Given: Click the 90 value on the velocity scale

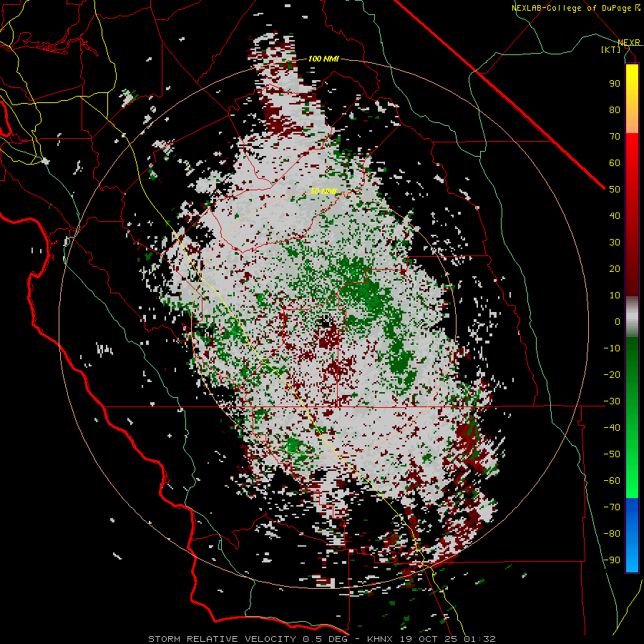Looking at the screenshot, I should pos(615,84).
